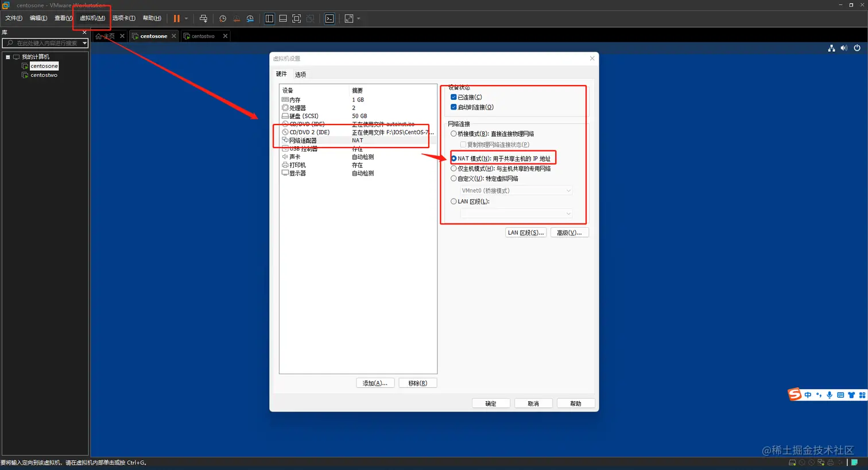Switch to the 选项 tab in settings dialog
The height and width of the screenshot is (470, 868).
click(x=300, y=75)
